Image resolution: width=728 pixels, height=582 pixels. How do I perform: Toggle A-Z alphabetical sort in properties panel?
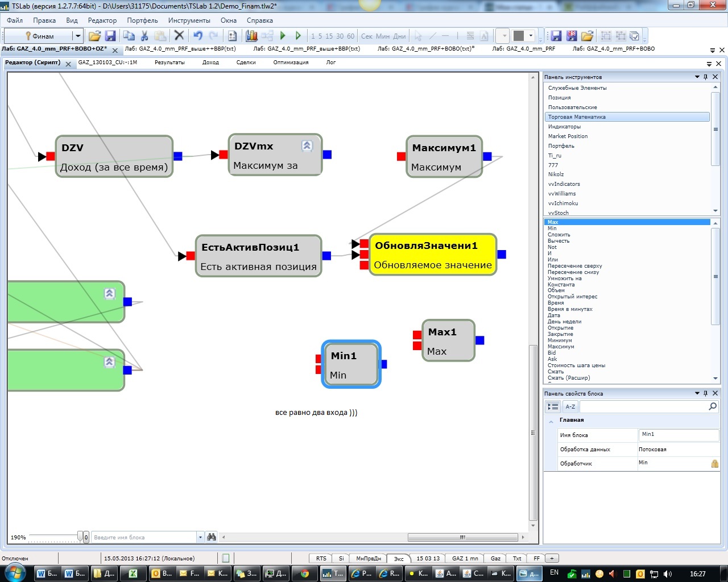coord(570,406)
